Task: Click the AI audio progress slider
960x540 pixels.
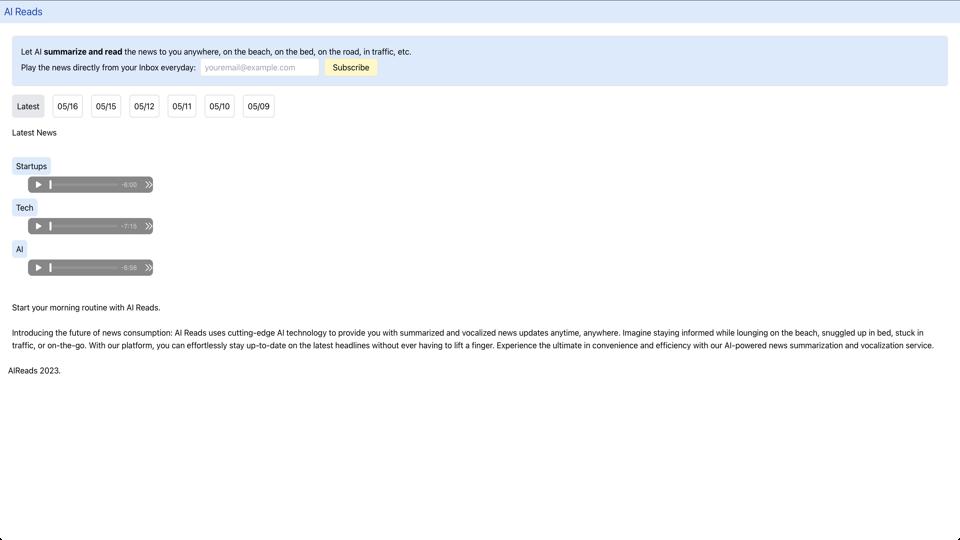Action: [84, 268]
